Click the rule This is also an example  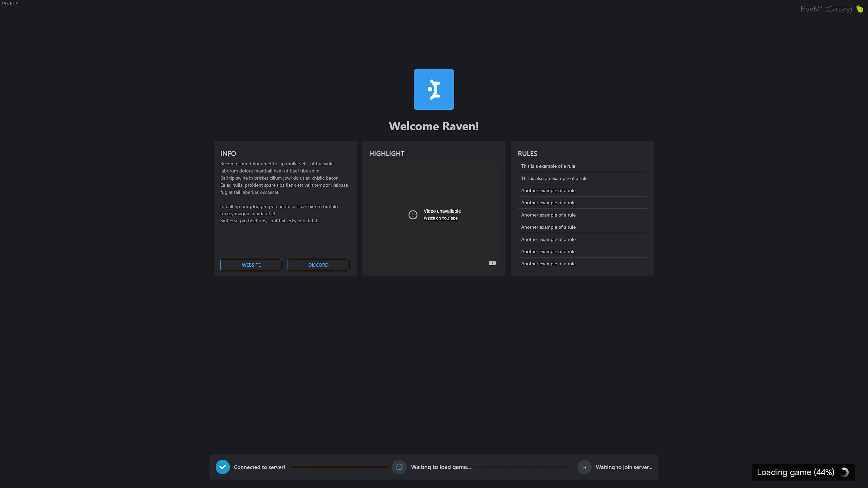pyautogui.click(x=554, y=178)
